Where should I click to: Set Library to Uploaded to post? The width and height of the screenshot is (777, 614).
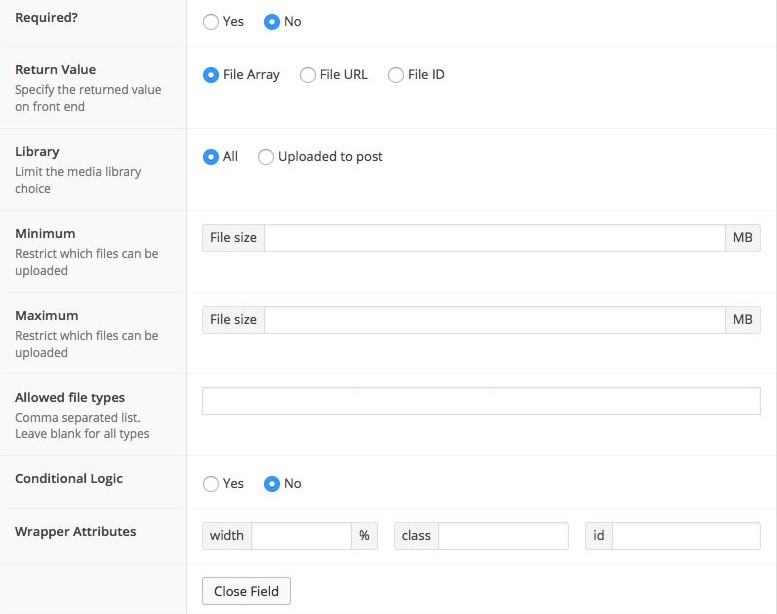coord(266,157)
